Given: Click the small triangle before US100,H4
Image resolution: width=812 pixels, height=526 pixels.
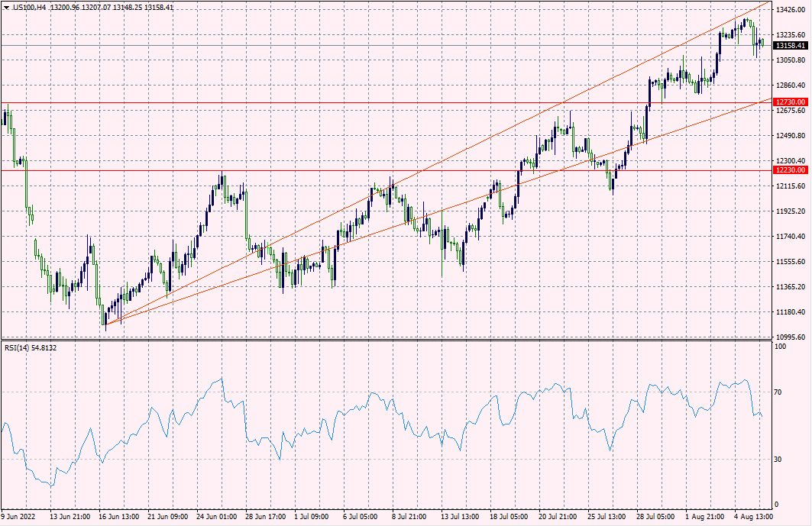Looking at the screenshot, I should (x=6, y=8).
